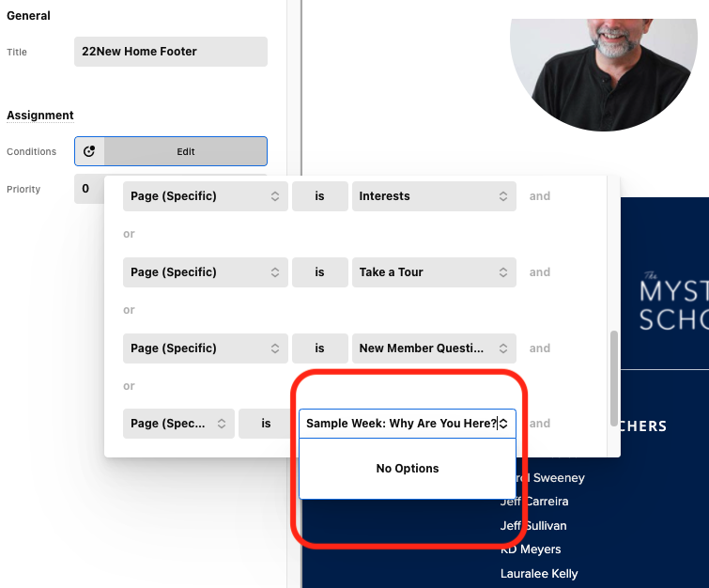Click 'and' next to Take a Tour condition
This screenshot has width=709, height=588.
pos(540,272)
